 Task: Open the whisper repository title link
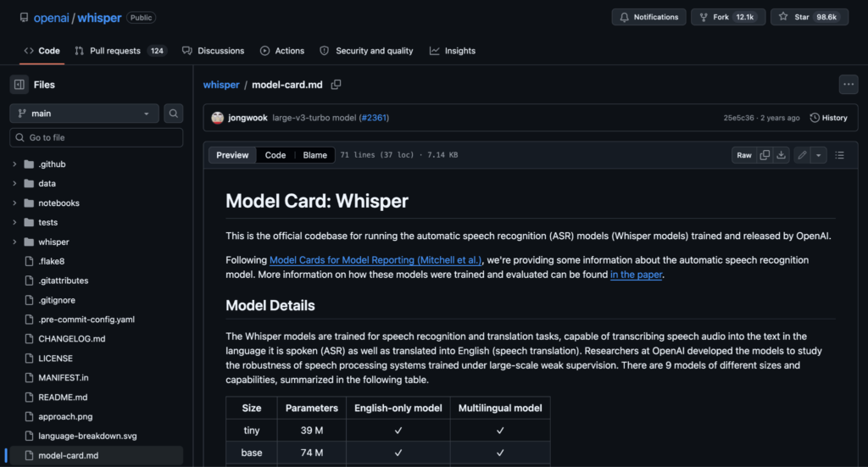click(x=99, y=18)
